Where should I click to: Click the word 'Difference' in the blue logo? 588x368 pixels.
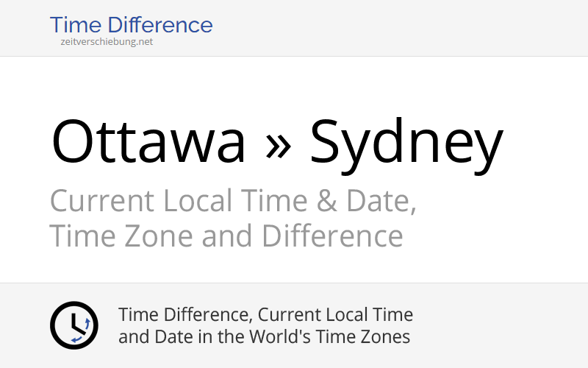[x=160, y=25]
